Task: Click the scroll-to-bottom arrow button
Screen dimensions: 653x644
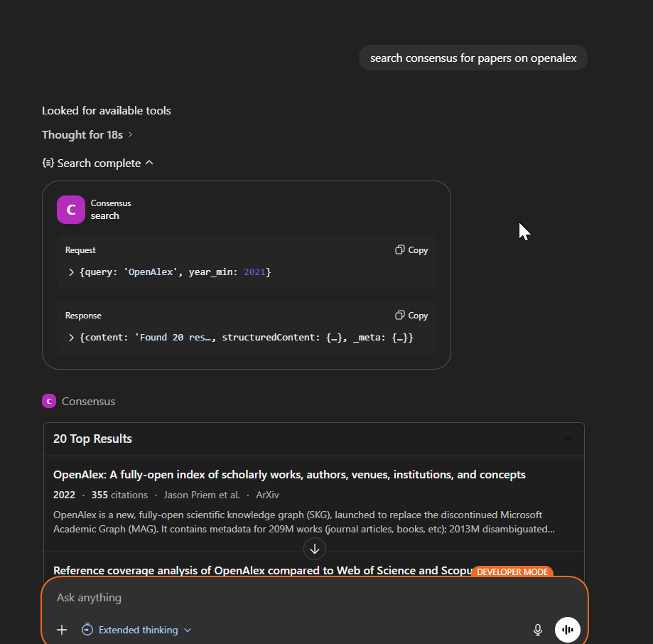Action: pyautogui.click(x=315, y=549)
